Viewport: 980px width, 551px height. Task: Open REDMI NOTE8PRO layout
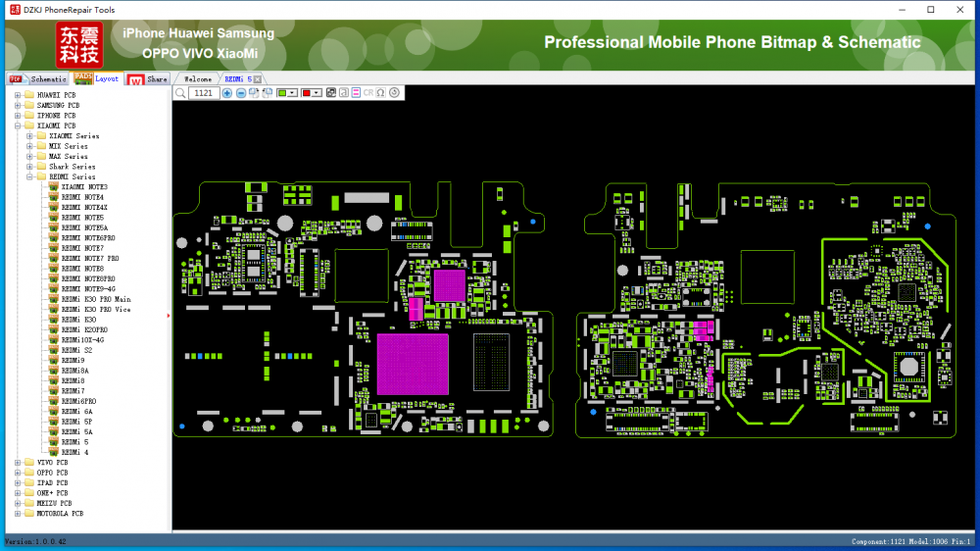click(88, 279)
